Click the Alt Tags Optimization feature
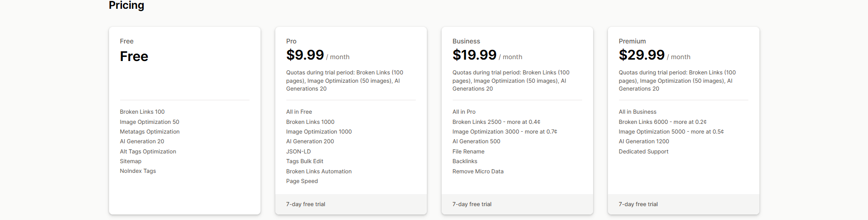 [x=148, y=152]
